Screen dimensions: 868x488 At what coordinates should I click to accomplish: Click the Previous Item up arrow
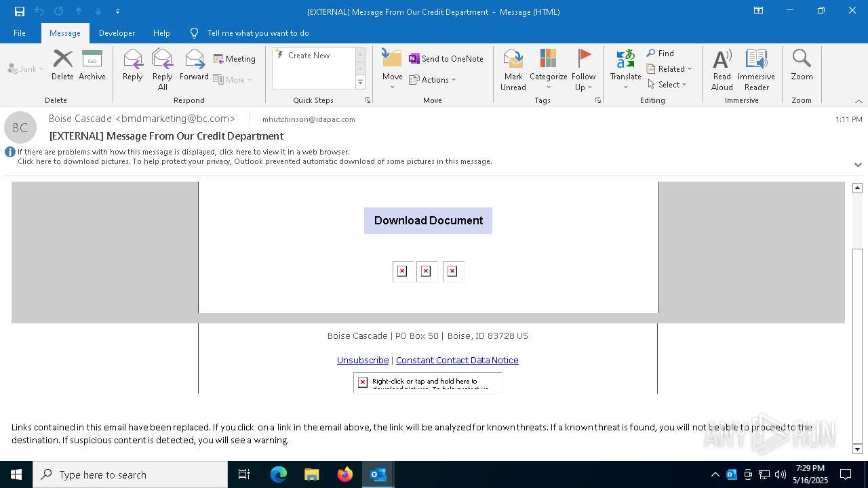(79, 12)
